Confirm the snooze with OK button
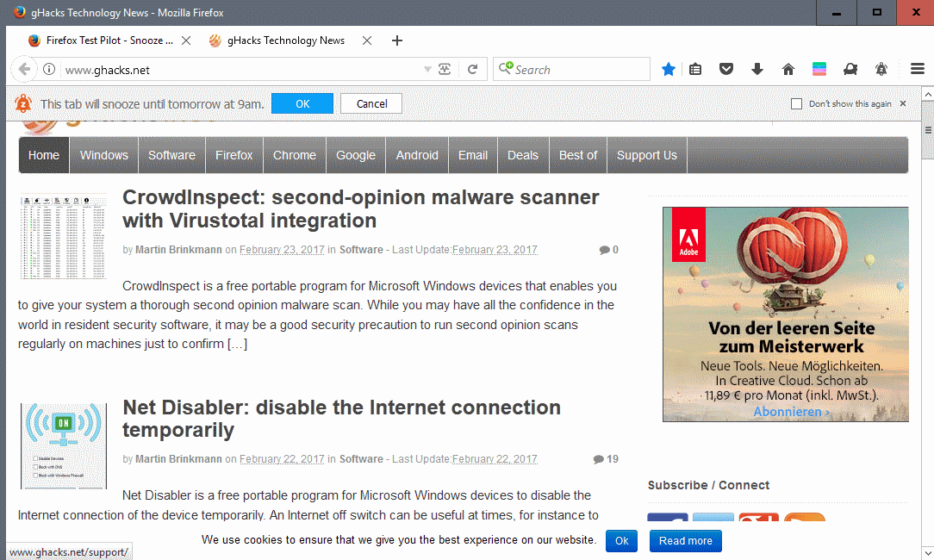The image size is (934, 560). pyautogui.click(x=302, y=103)
